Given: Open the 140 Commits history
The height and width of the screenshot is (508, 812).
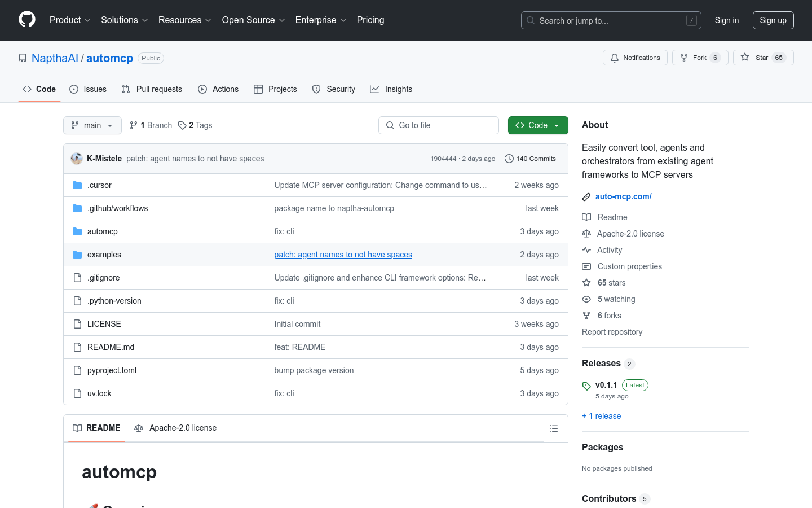Looking at the screenshot, I should (x=531, y=159).
